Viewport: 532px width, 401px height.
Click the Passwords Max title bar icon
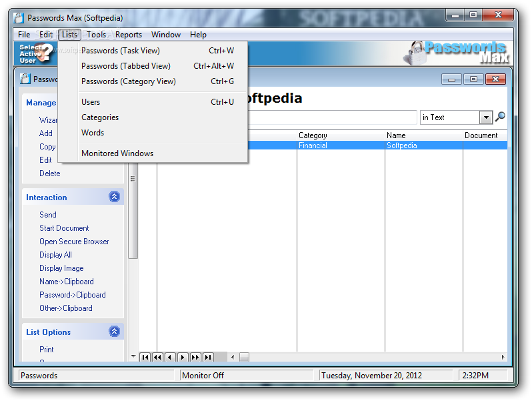(19, 18)
